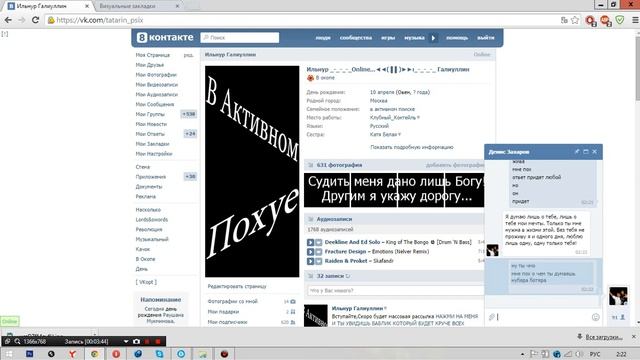Viewport: 640px width, 360px height.
Task: Click the 631 фотография section header
Action: (x=339, y=165)
